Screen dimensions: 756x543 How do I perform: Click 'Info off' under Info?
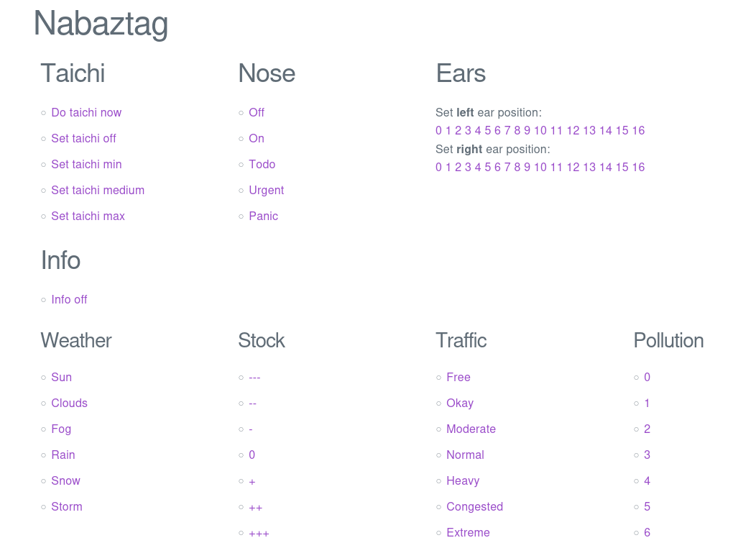(x=69, y=299)
